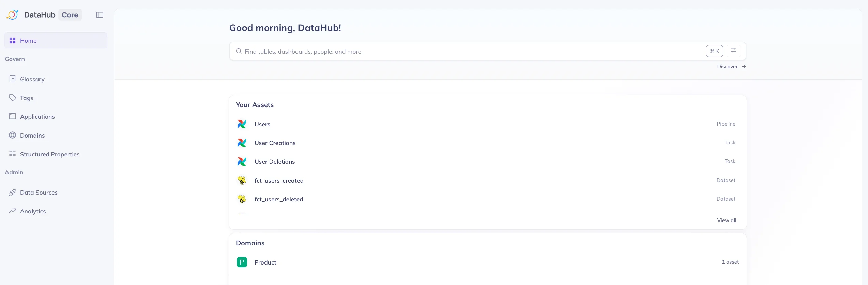Open the Home page from sidebar
This screenshot has width=868, height=285.
pos(56,40)
